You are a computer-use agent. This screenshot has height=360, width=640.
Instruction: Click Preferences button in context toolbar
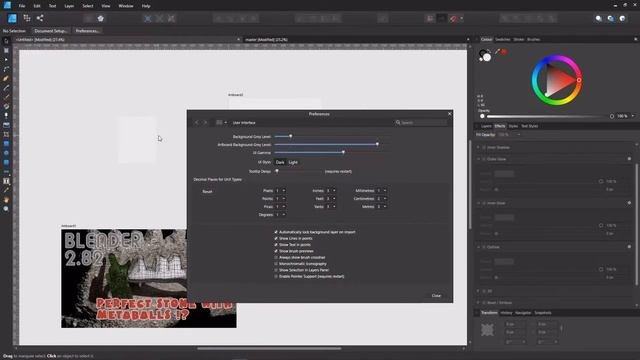[x=87, y=31]
